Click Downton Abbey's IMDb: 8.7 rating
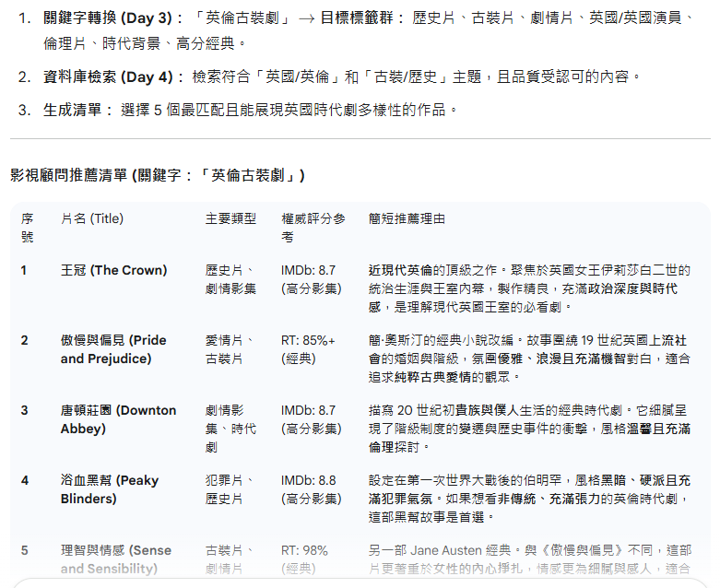The height and width of the screenshot is (588, 720). pos(312,419)
